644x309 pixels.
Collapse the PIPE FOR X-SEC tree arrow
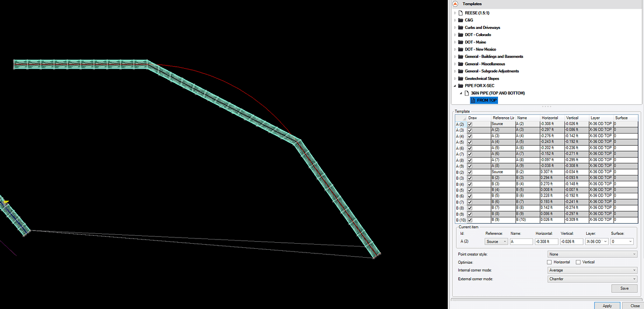pyautogui.click(x=455, y=85)
